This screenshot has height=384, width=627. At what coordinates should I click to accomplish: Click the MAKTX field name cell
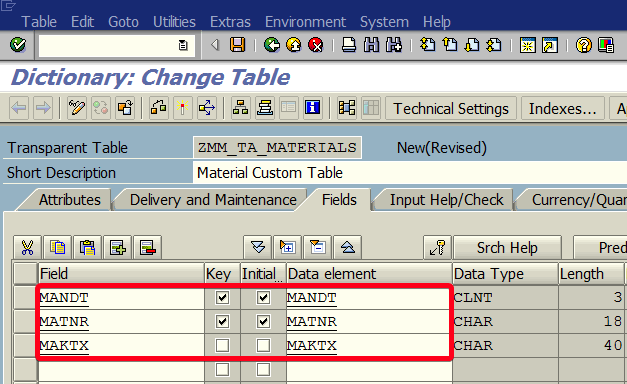(121, 346)
